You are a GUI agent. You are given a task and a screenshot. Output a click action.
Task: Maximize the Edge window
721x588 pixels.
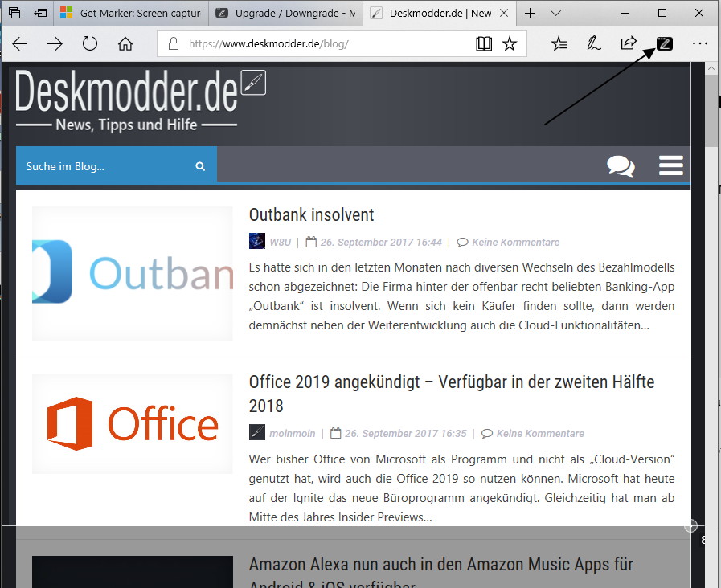(x=662, y=13)
